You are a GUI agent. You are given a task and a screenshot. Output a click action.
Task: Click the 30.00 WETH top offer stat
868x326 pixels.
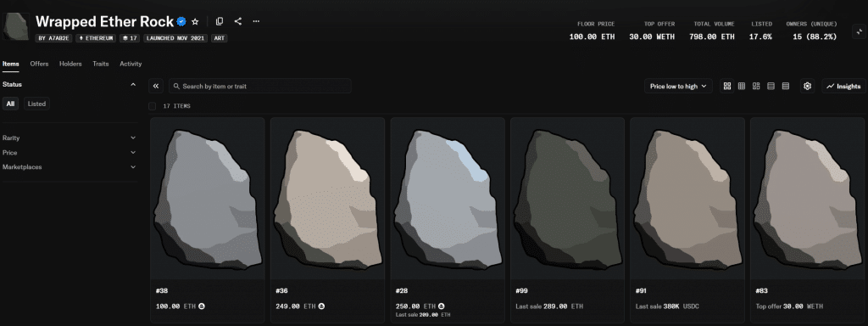coord(652,37)
